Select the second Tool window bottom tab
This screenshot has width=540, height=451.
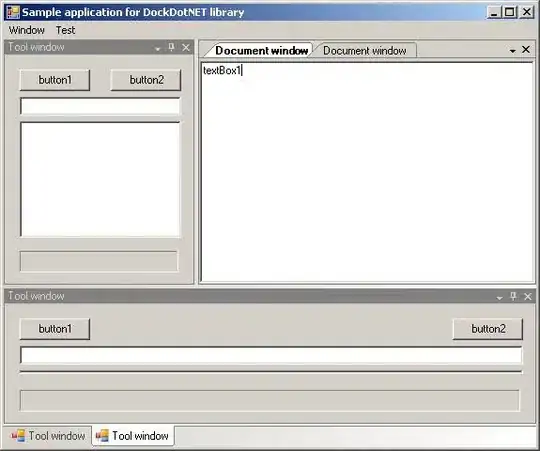pyautogui.click(x=133, y=436)
